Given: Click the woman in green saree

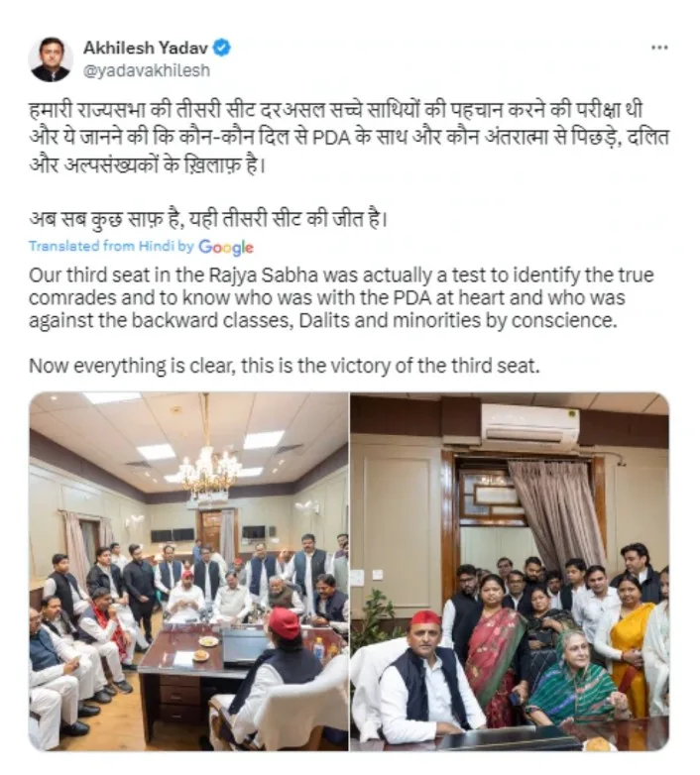Looking at the screenshot, I should click(x=575, y=680).
